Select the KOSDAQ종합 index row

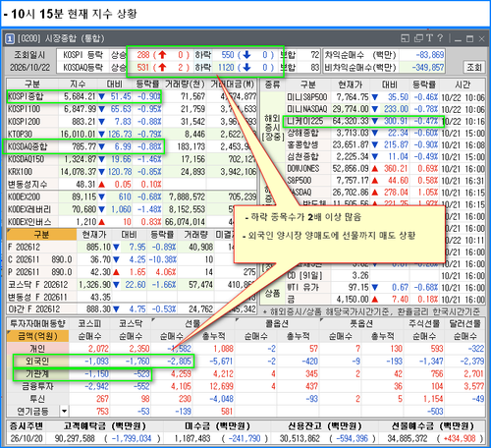point(132,146)
